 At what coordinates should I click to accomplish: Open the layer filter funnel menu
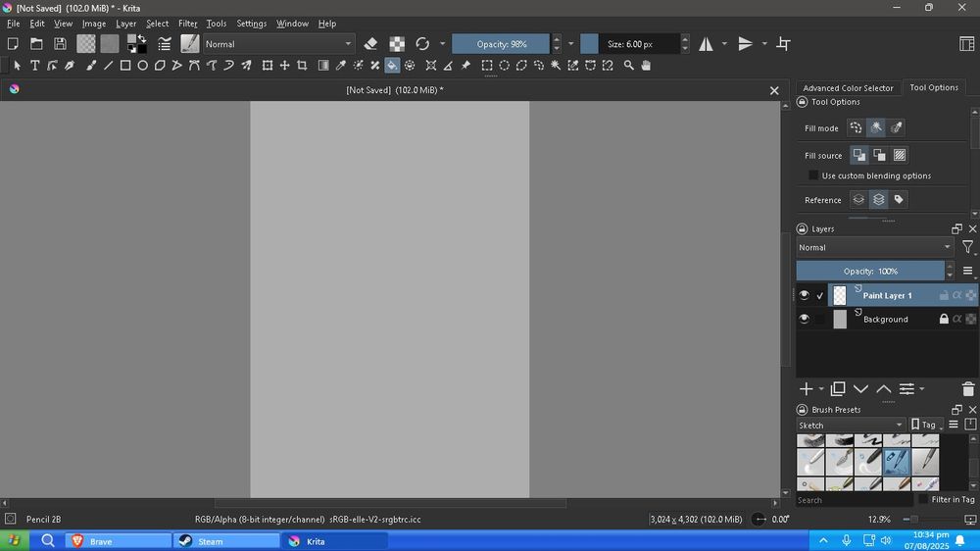pyautogui.click(x=967, y=247)
